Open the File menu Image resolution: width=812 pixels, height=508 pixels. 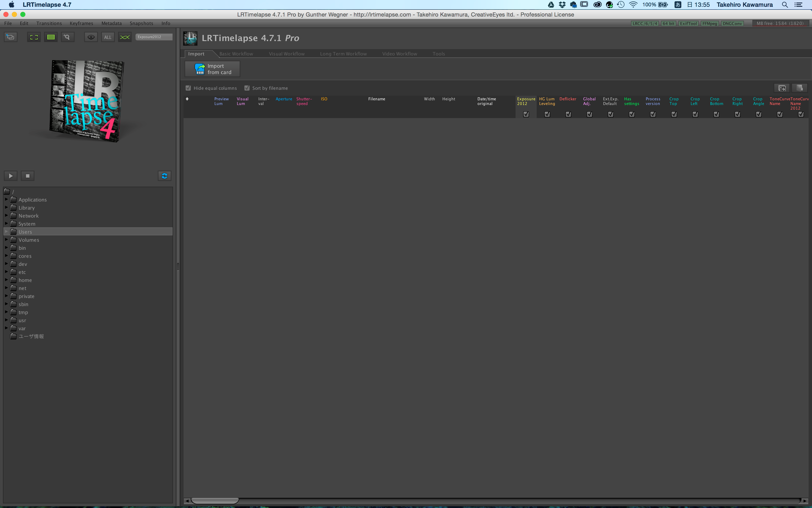coord(8,23)
